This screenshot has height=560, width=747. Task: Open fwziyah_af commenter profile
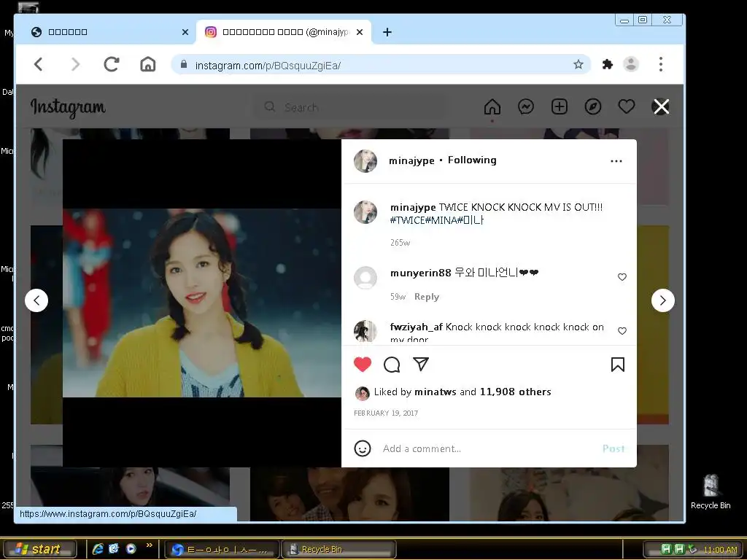pyautogui.click(x=416, y=327)
